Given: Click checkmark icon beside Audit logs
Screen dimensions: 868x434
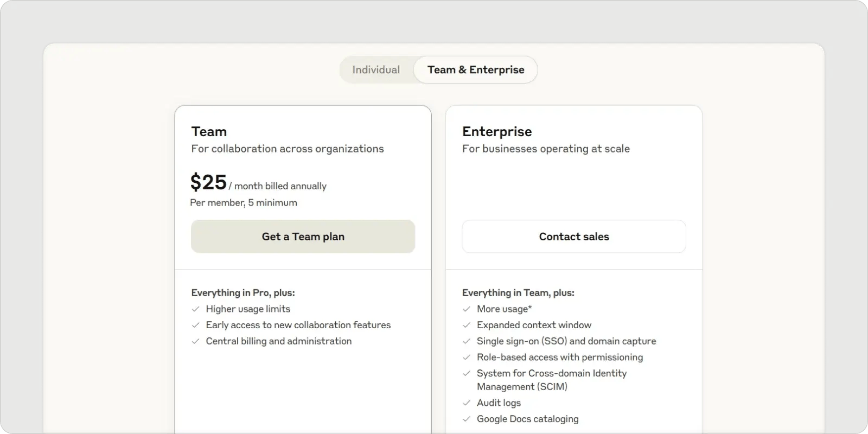Looking at the screenshot, I should point(467,403).
